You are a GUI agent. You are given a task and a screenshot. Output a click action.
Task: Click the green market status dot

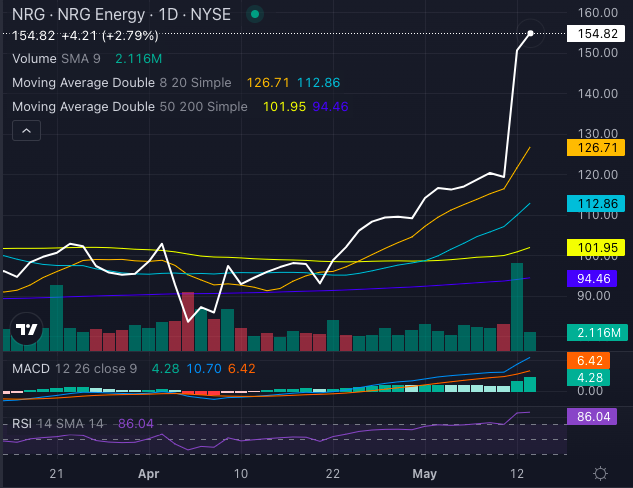(x=255, y=15)
